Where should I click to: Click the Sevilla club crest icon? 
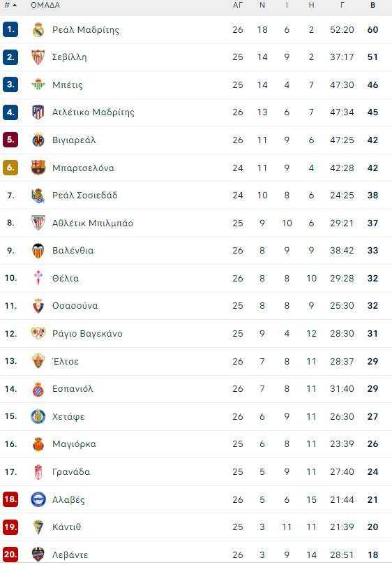(38, 57)
